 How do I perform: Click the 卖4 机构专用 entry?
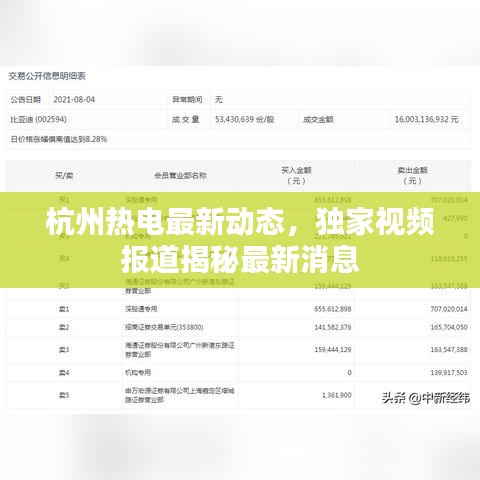tap(138, 372)
